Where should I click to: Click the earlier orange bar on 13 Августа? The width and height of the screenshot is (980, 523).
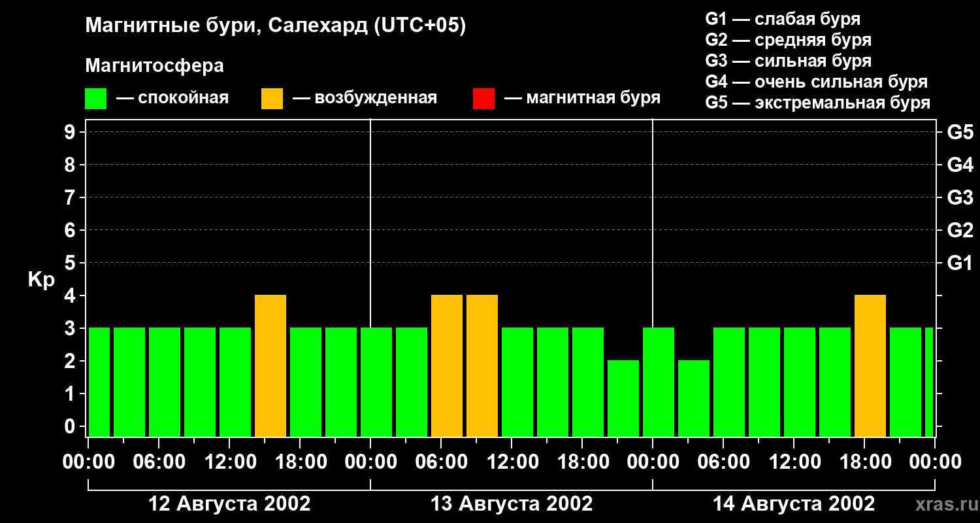pos(447,366)
